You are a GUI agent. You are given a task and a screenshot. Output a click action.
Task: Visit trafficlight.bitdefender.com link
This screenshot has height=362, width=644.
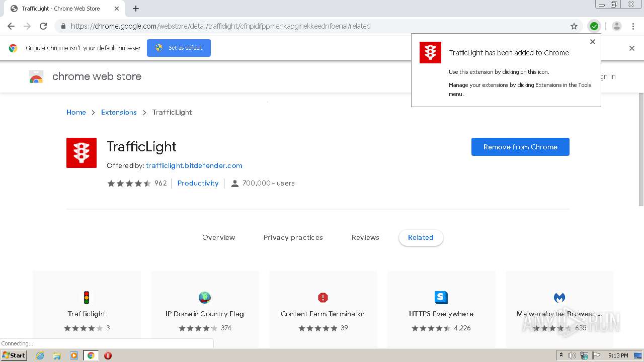point(194,165)
